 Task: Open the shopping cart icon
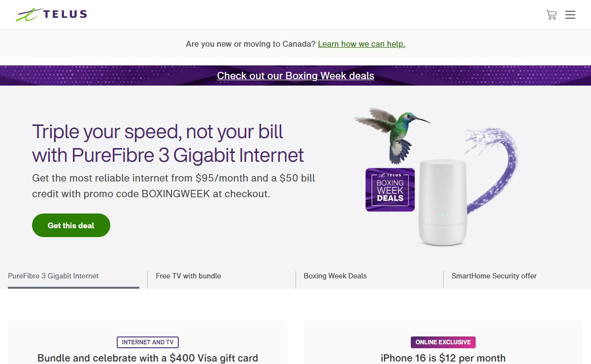551,15
